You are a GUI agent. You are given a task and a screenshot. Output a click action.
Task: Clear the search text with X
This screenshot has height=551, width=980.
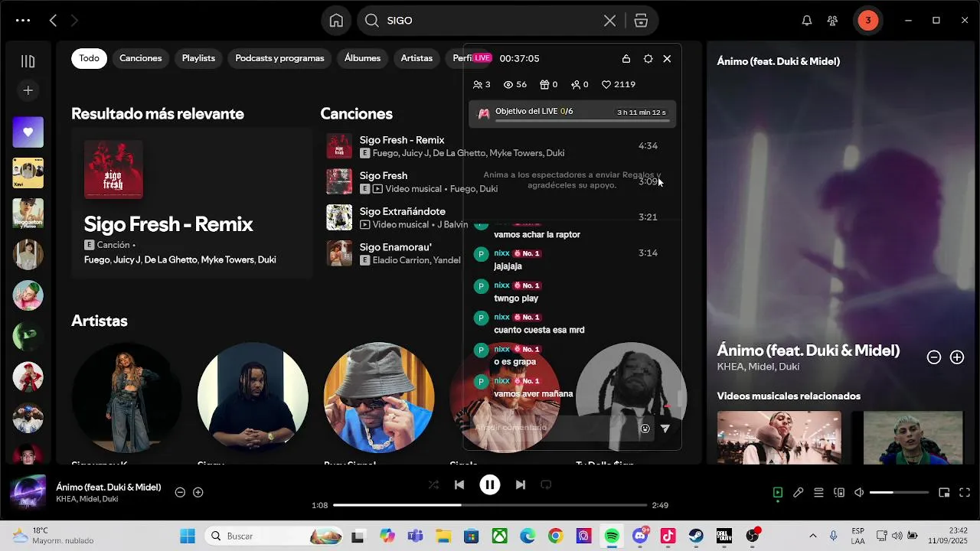pos(609,21)
